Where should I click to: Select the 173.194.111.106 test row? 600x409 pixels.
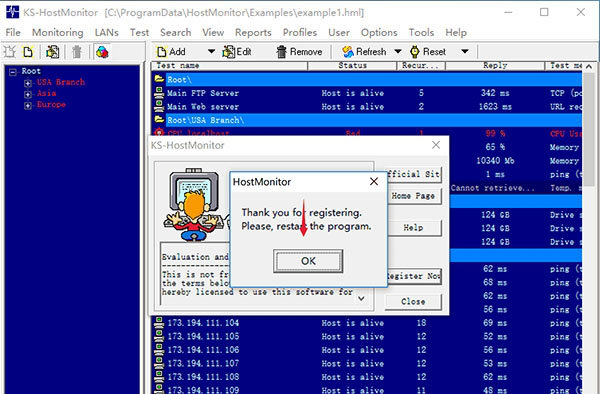[367, 350]
